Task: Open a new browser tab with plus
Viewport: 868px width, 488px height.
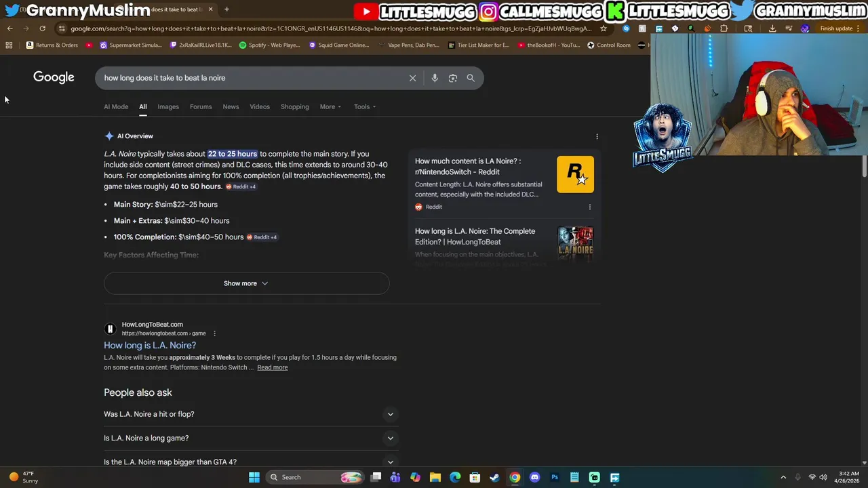Action: 226,9
